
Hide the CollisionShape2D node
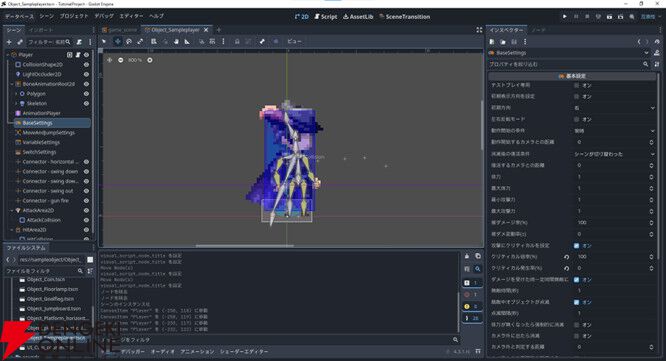tap(86, 65)
